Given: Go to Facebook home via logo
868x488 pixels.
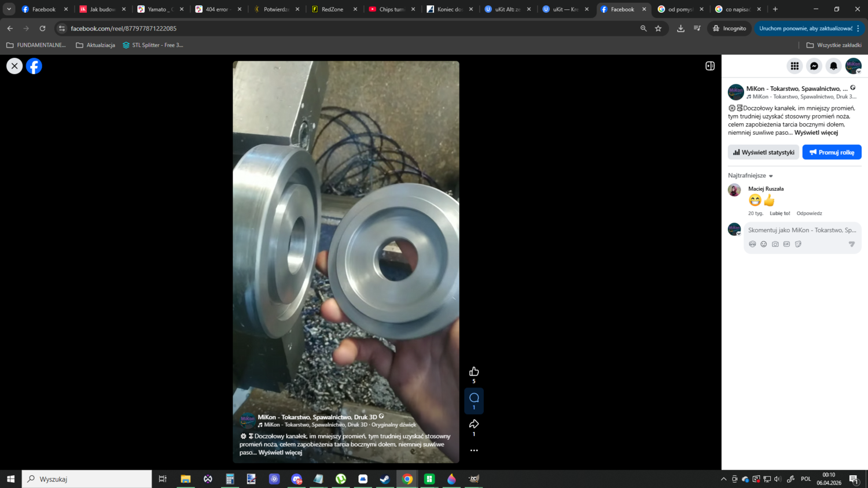Looking at the screenshot, I should 34,66.
